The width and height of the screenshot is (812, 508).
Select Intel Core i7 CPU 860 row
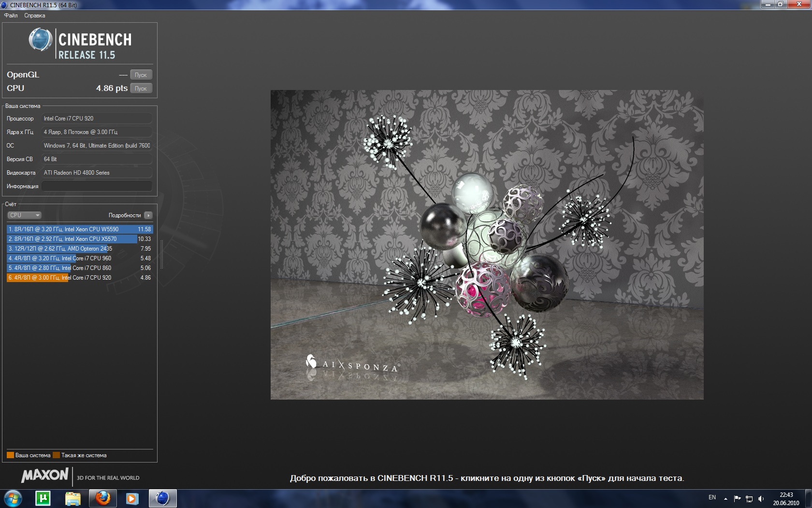[x=80, y=268]
